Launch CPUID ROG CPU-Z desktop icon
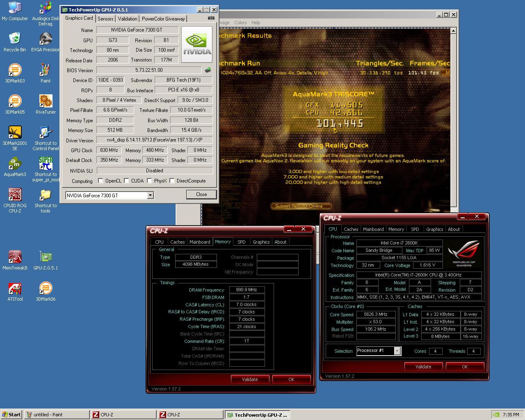Viewport: 525px width, 420px height. coord(15,201)
